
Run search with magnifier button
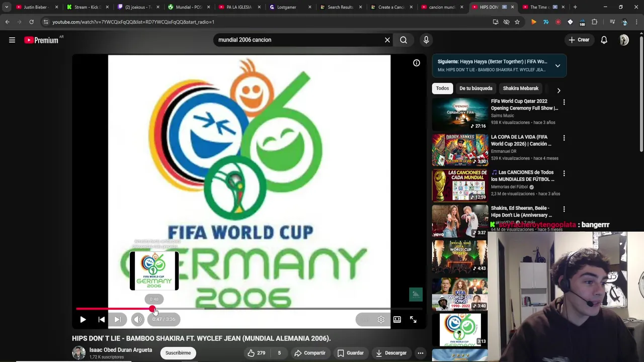[404, 40]
